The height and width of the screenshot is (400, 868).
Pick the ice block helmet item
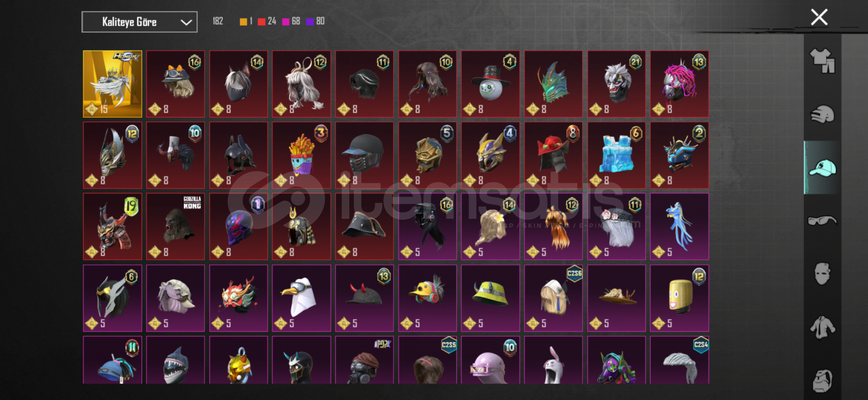pos(616,155)
